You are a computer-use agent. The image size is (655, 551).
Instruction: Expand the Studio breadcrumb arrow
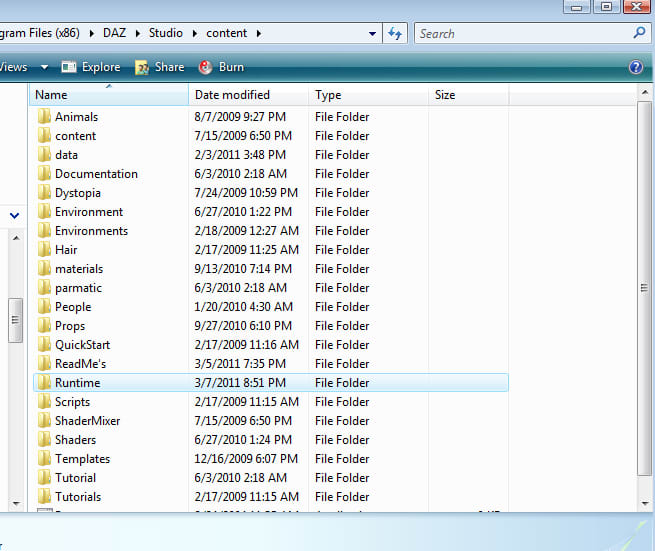195,33
